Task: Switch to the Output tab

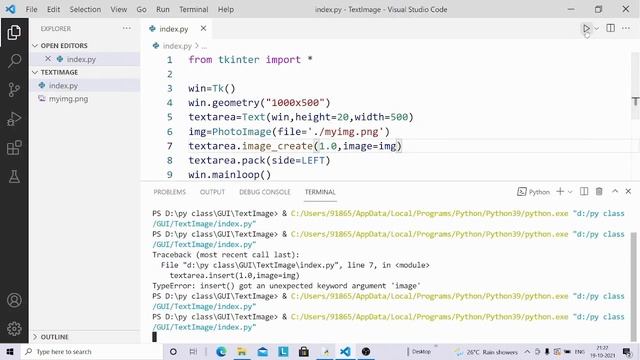Action: [212, 192]
